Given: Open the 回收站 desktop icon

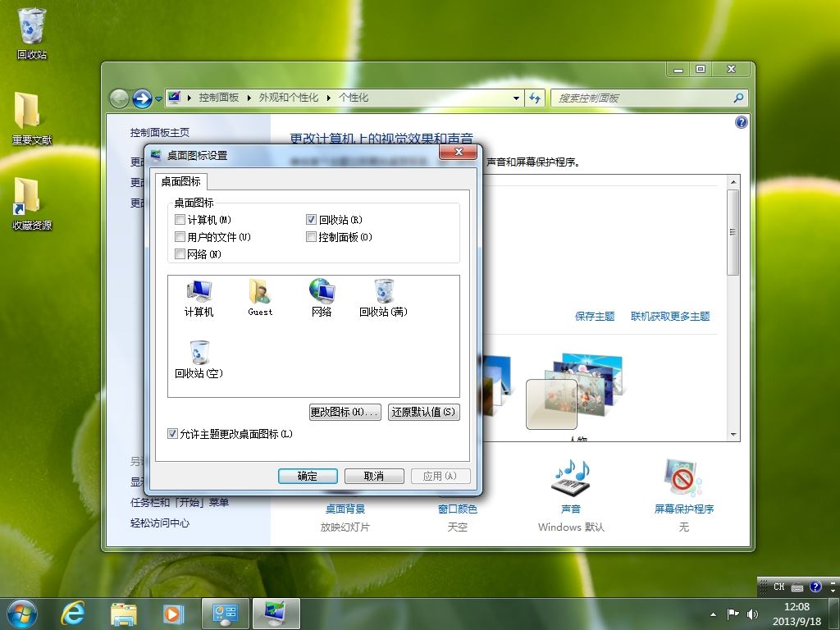Looking at the screenshot, I should tap(32, 33).
